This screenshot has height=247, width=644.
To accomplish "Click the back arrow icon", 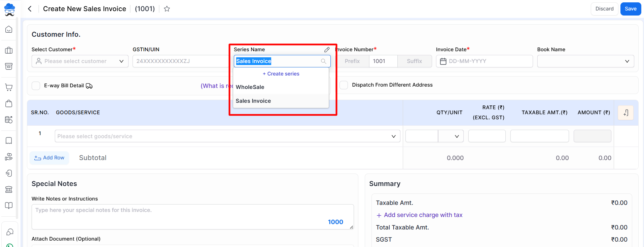I will point(30,9).
